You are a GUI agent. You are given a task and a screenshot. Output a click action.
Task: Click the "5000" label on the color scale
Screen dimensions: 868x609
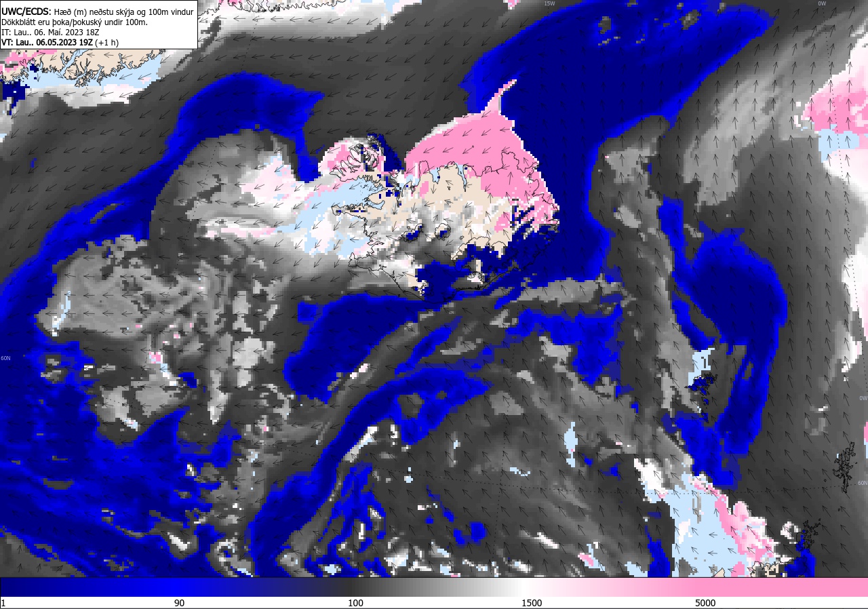[705, 603]
